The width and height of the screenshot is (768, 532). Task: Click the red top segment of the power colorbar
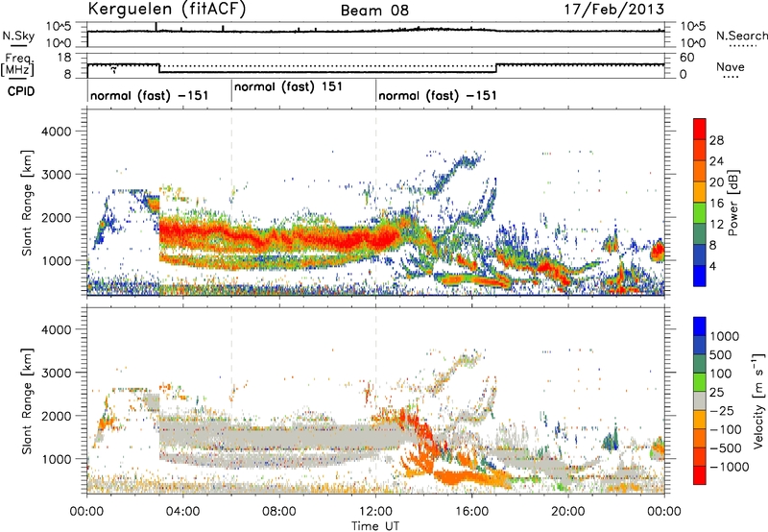coord(700,129)
